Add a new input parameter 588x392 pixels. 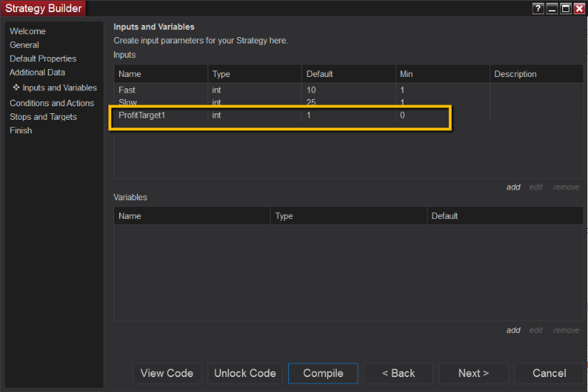[513, 187]
